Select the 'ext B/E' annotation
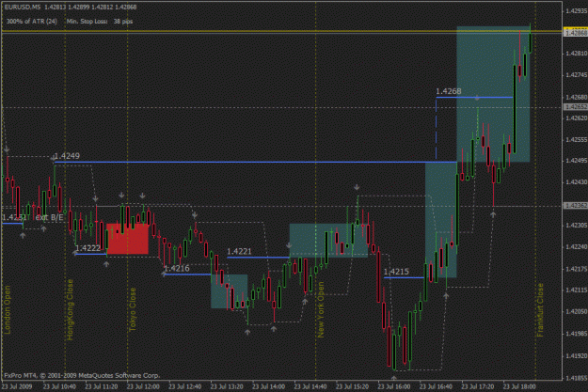 [x=50, y=217]
